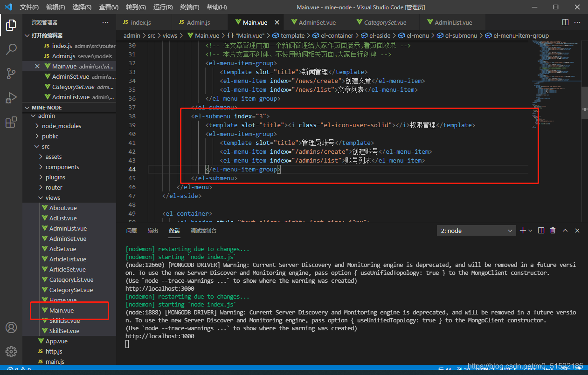Kill terminal with the trash icon

pyautogui.click(x=553, y=231)
